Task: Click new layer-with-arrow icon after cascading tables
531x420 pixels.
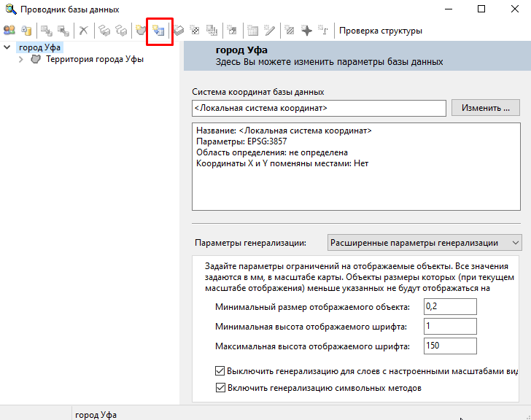Action: (232, 31)
